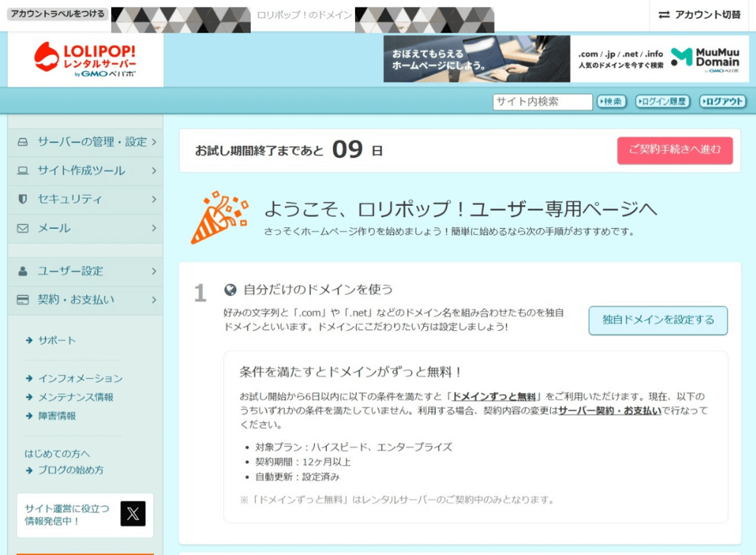Click the 独自ドメインを設定する button
The image size is (756, 555).
tap(658, 320)
